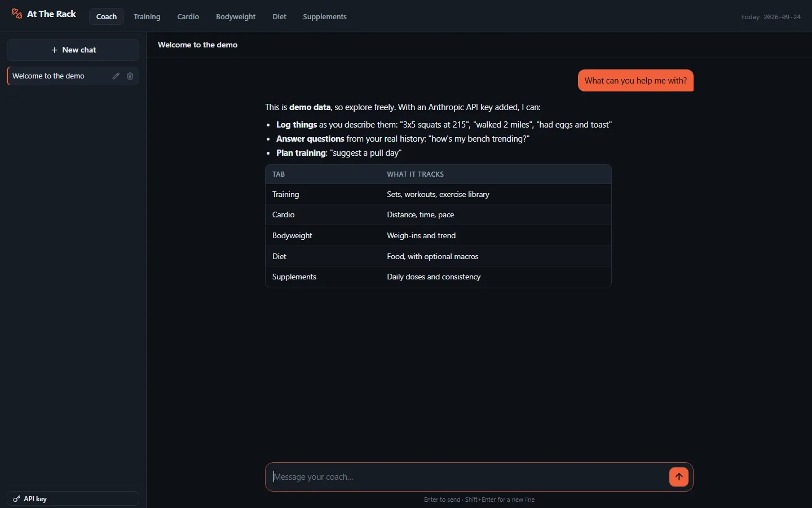Screen dimensions: 812x508
Task: Open the Coach tab
Action: tap(107, 16)
